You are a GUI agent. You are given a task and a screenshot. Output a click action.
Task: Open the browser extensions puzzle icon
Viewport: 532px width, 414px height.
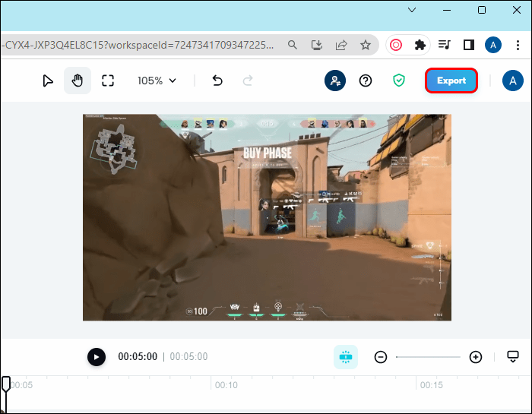coord(420,45)
